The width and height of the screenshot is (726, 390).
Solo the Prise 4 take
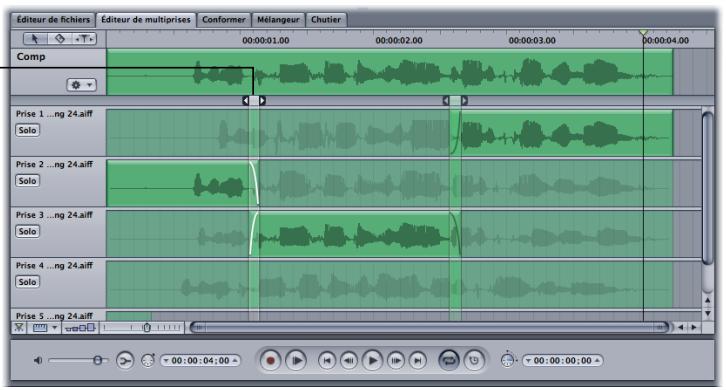click(27, 282)
